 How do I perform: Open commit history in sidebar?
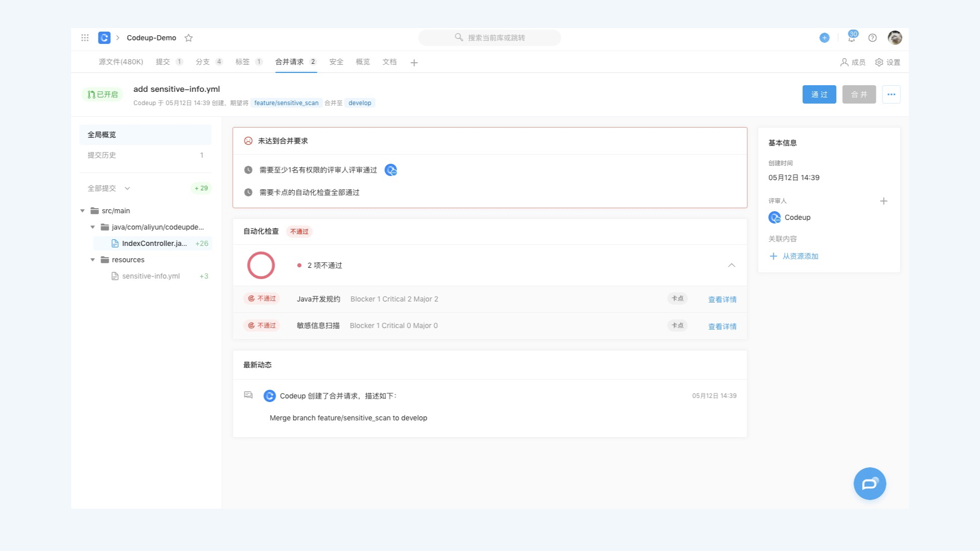tap(145, 155)
